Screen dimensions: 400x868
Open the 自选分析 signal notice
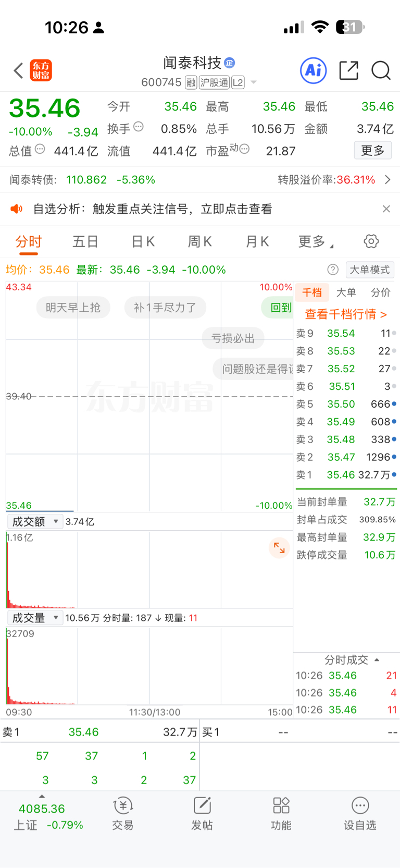(153, 209)
